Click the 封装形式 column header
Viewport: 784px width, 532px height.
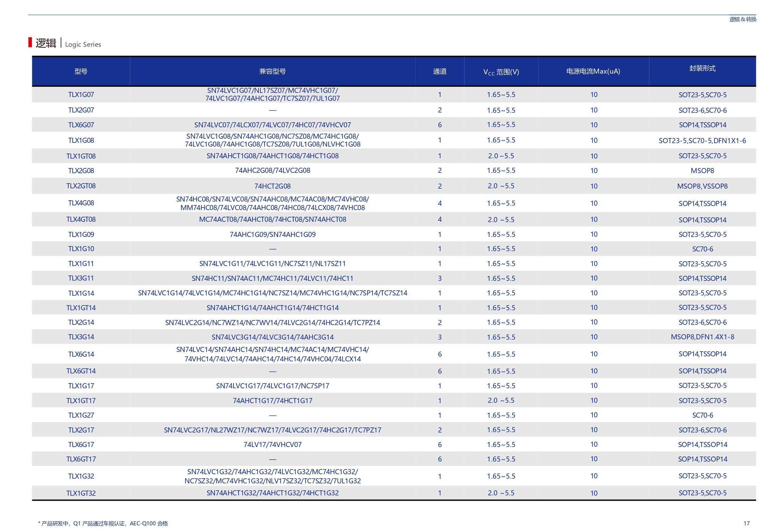[x=702, y=68]
